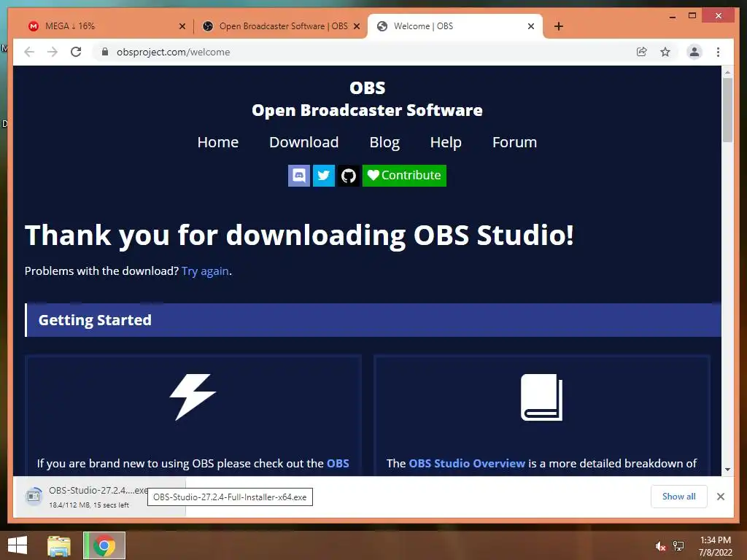Click the page scrollbar thumb
The image size is (747, 560).
coord(727,110)
